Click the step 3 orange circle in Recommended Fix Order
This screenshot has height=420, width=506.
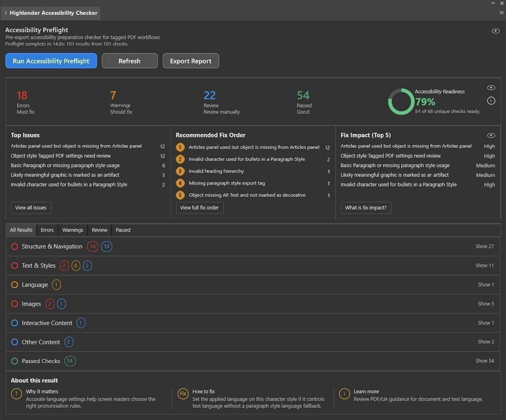click(180, 171)
